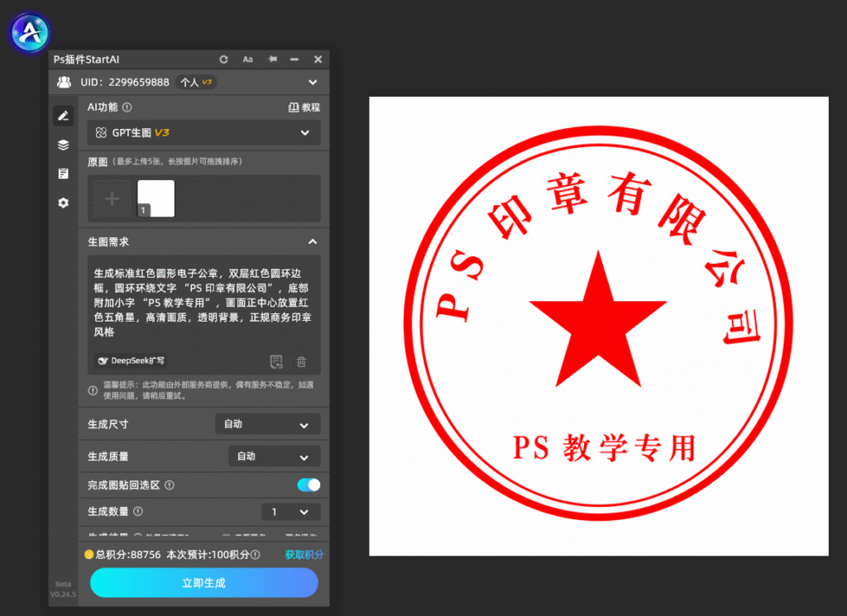Open the 生成质量 quality dropdown
The image size is (847, 616).
(x=275, y=456)
